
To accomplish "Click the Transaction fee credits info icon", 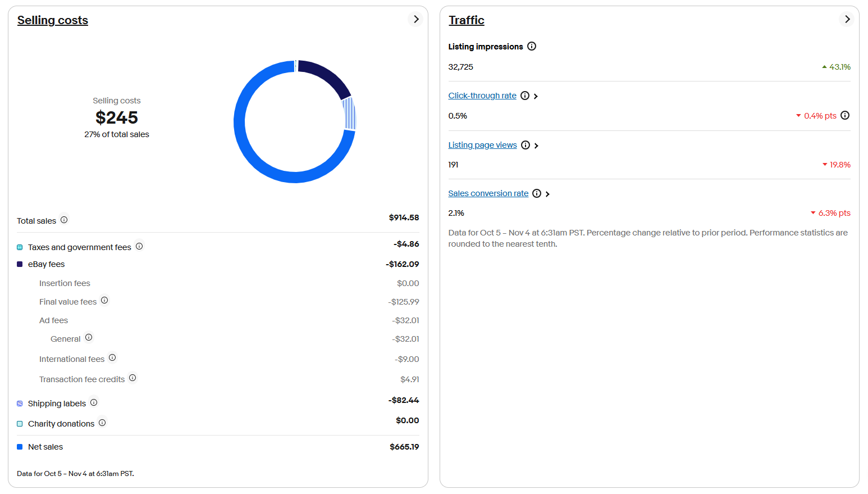I will [x=133, y=378].
